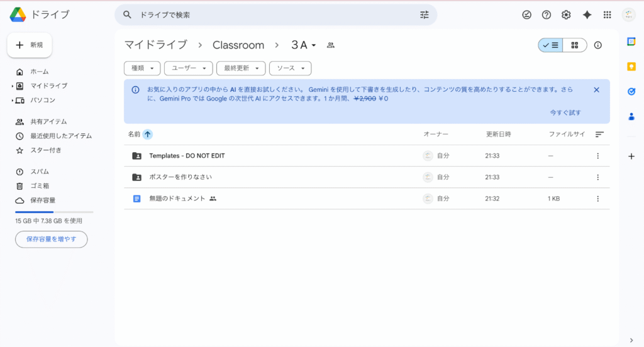Show folder details info icon

[x=597, y=45]
